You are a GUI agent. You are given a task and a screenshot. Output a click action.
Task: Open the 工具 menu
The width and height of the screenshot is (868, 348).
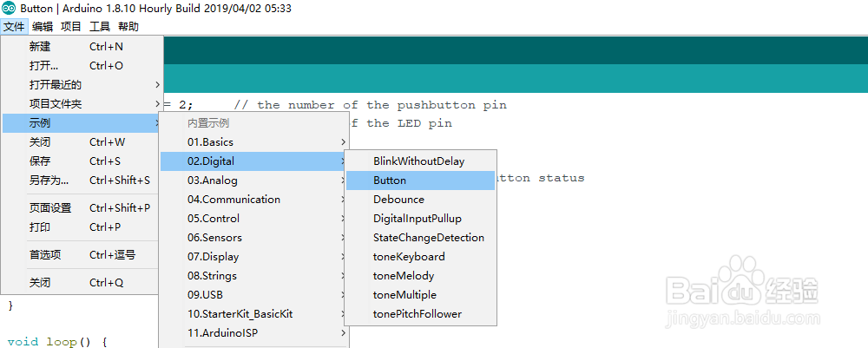(x=100, y=27)
